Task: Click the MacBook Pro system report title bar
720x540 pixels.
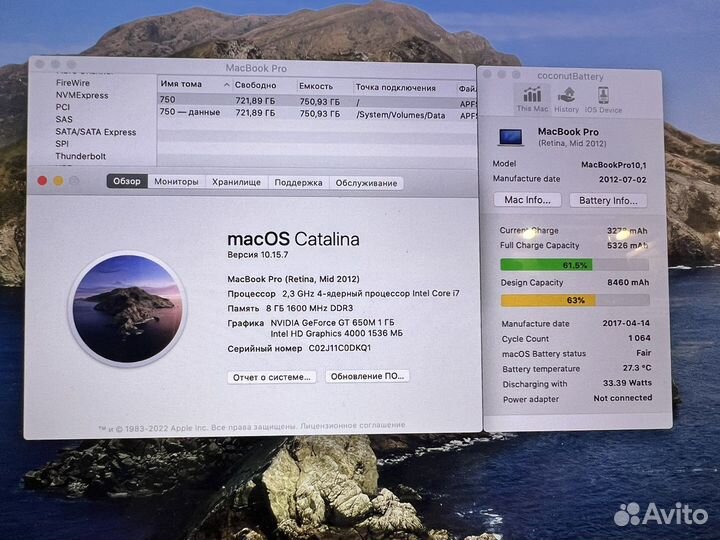Action: click(x=256, y=68)
